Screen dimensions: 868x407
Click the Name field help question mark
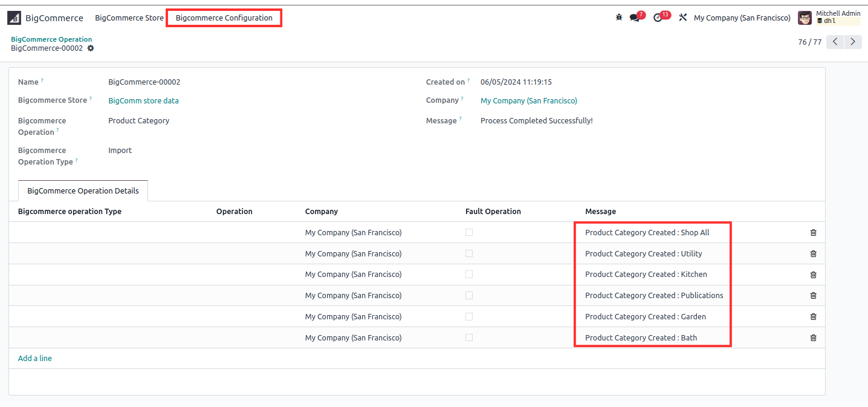42,80
